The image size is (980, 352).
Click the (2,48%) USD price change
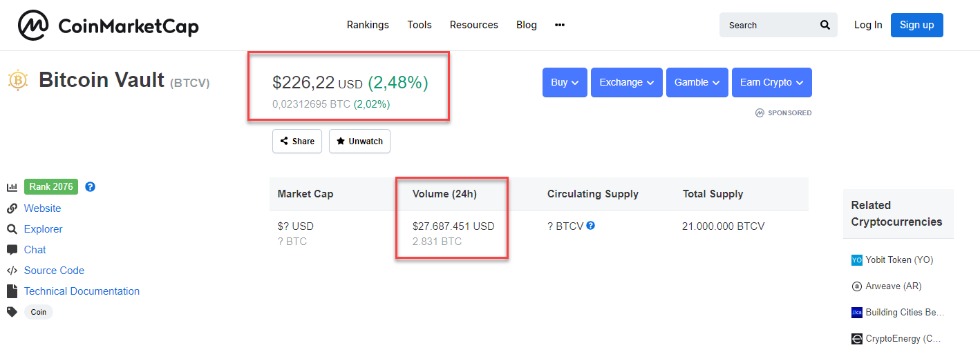(x=398, y=83)
